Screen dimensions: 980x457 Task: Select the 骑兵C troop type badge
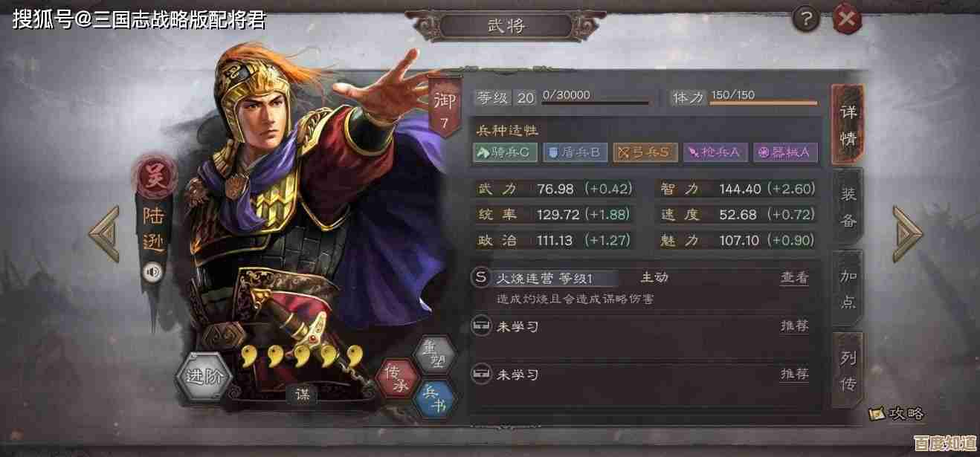pos(505,152)
